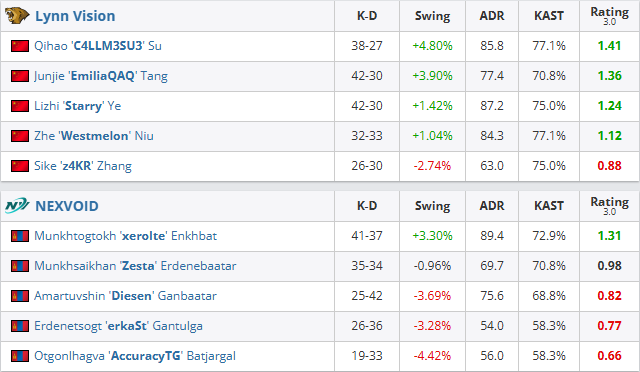The image size is (640, 372).
Task: Click the China flag beside C4LLM3SU3
Action: coord(20,46)
